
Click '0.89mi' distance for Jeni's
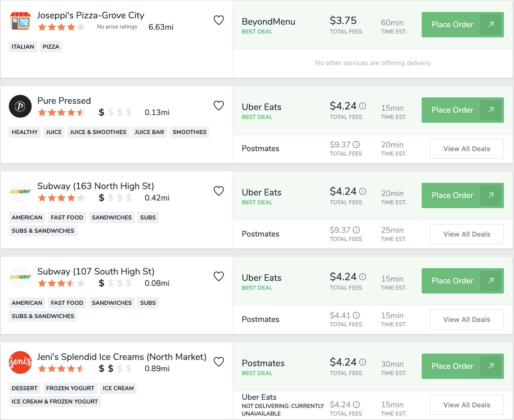(157, 369)
